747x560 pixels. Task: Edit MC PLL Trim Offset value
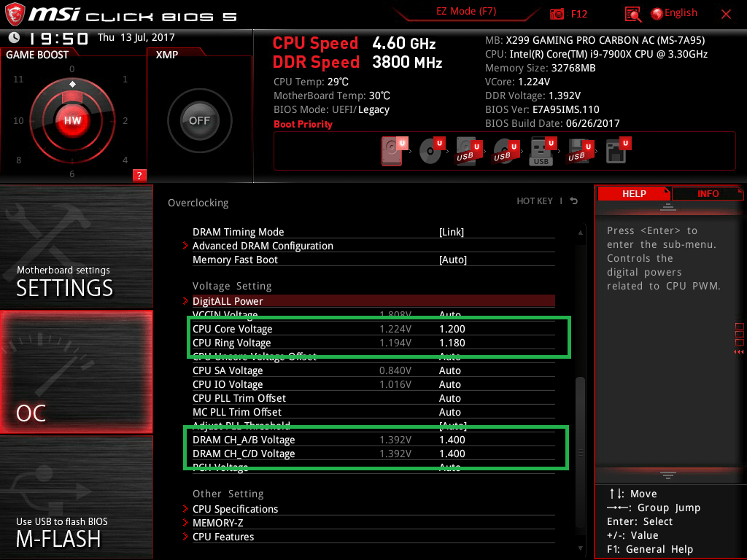click(449, 411)
